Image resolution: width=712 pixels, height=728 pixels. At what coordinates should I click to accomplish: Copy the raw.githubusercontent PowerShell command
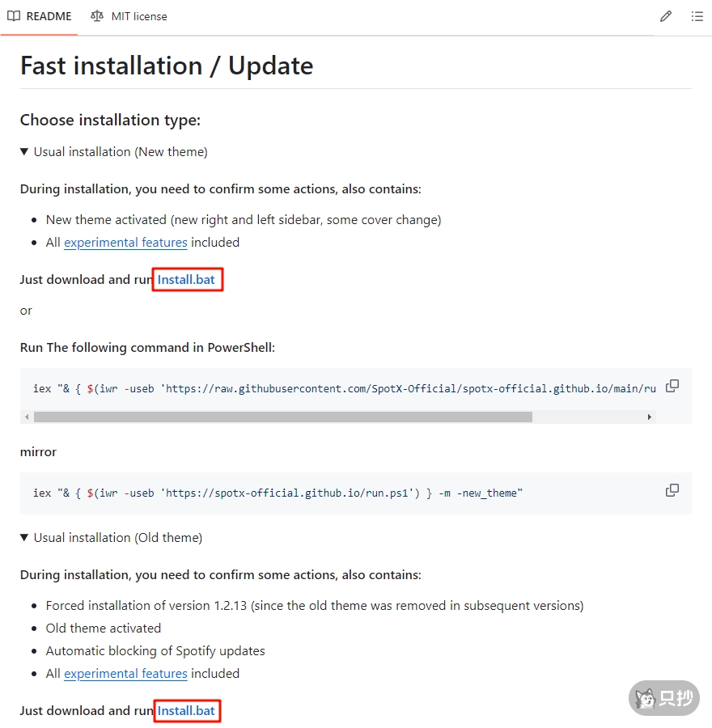(x=672, y=387)
